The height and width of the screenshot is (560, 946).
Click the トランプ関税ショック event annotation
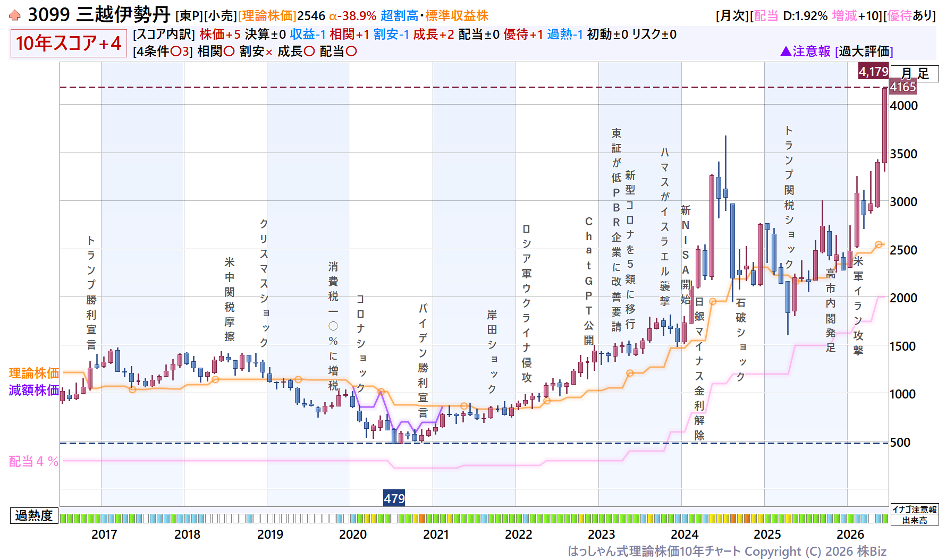click(x=789, y=197)
